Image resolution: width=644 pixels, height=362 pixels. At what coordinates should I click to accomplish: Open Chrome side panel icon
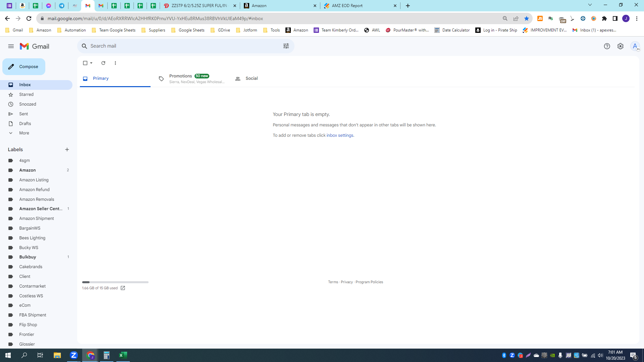coord(615,18)
